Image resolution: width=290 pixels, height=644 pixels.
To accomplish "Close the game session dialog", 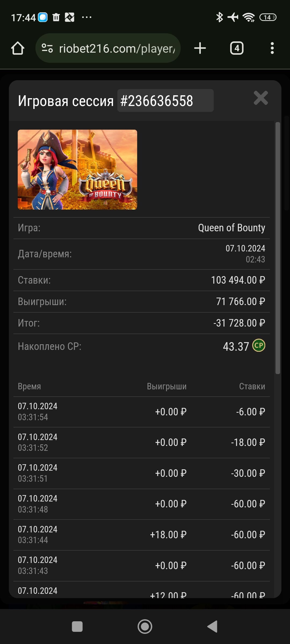I will click(261, 98).
